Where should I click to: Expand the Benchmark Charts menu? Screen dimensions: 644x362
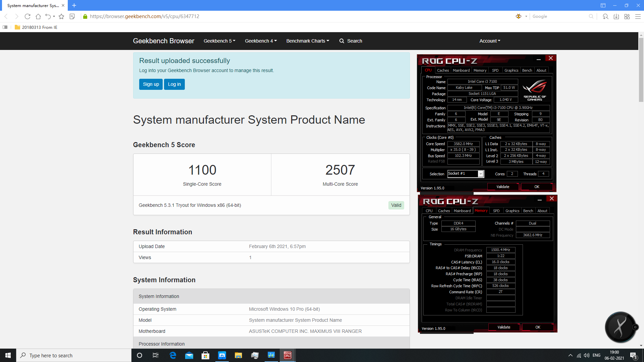point(308,41)
